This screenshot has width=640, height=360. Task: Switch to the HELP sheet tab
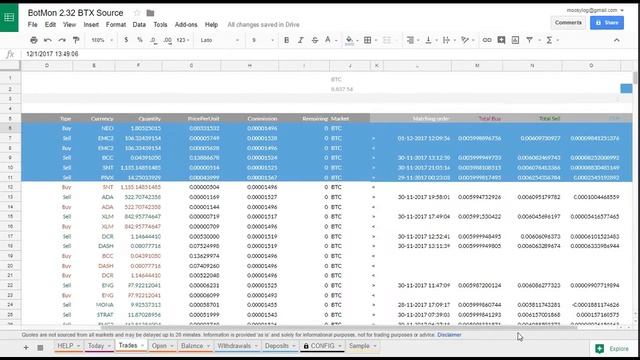pyautogui.click(x=65, y=346)
